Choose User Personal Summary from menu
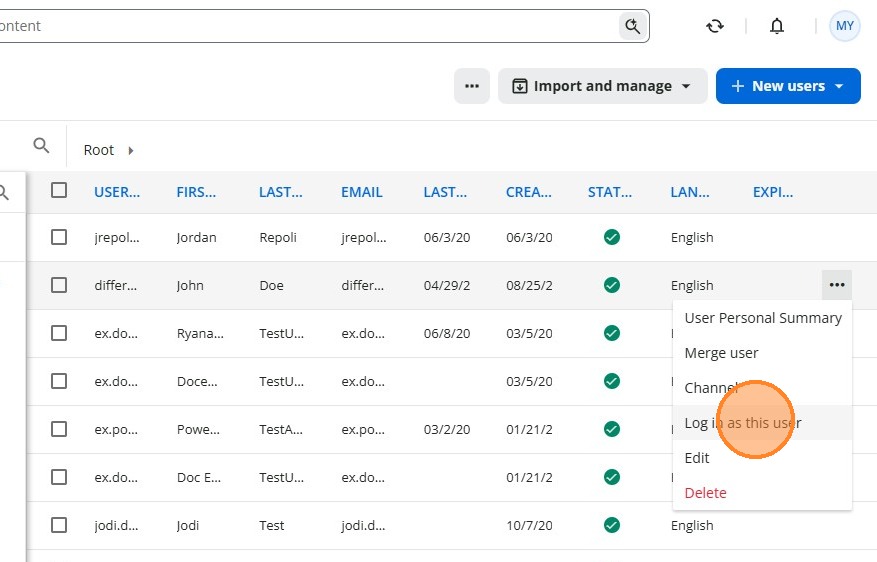Screen dimensions: 877x562 [x=763, y=318]
